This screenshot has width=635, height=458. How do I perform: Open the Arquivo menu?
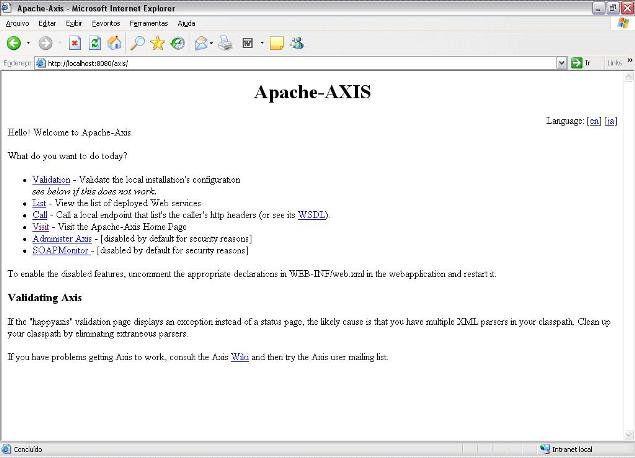tap(18, 22)
